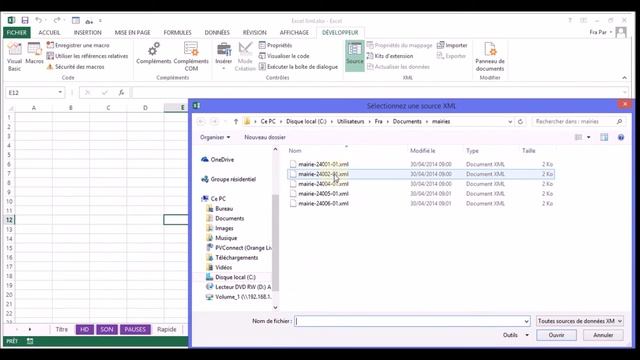Save the workbook from quick access toolbar
This screenshot has width=640, height=360.
tap(25, 20)
